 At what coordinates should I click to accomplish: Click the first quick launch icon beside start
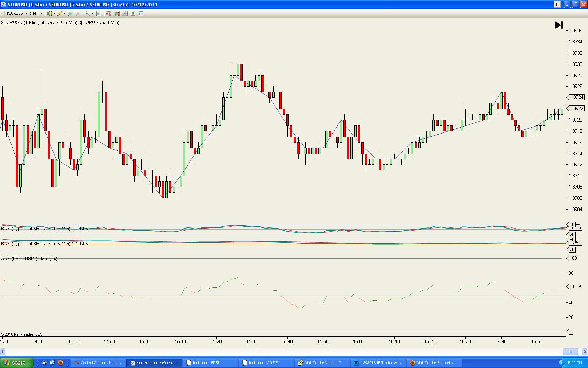[44, 363]
